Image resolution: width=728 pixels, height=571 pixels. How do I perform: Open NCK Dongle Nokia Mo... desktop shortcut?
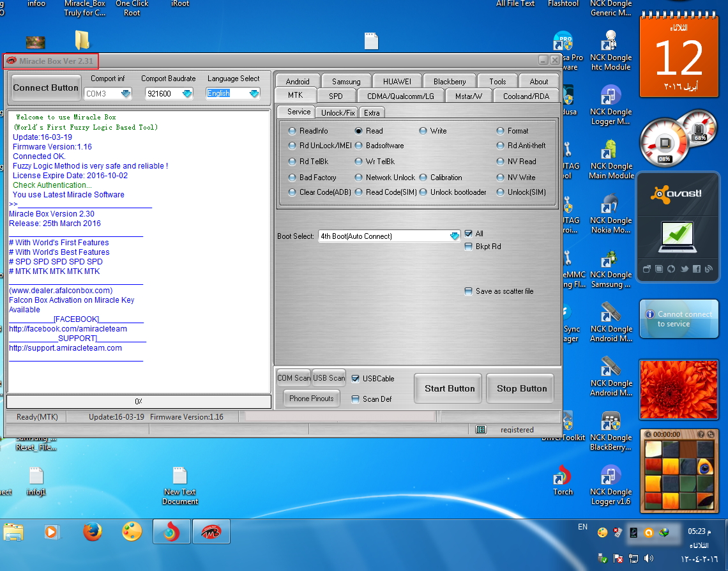(610, 213)
